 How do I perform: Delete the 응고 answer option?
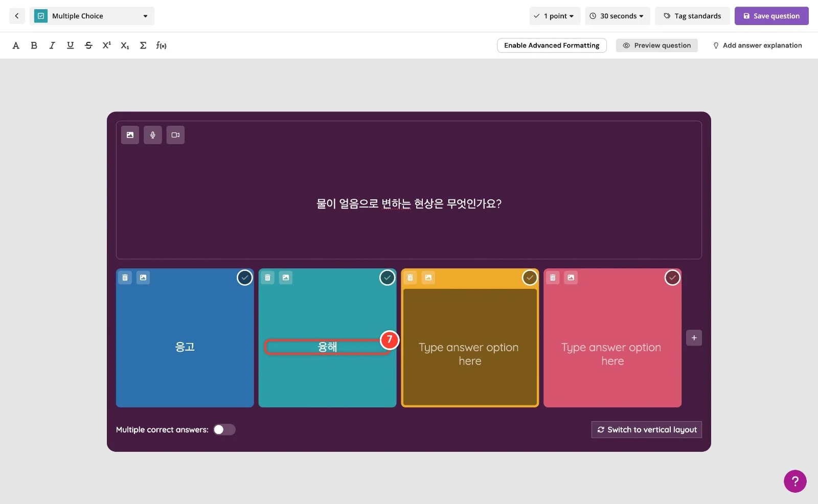pos(125,278)
